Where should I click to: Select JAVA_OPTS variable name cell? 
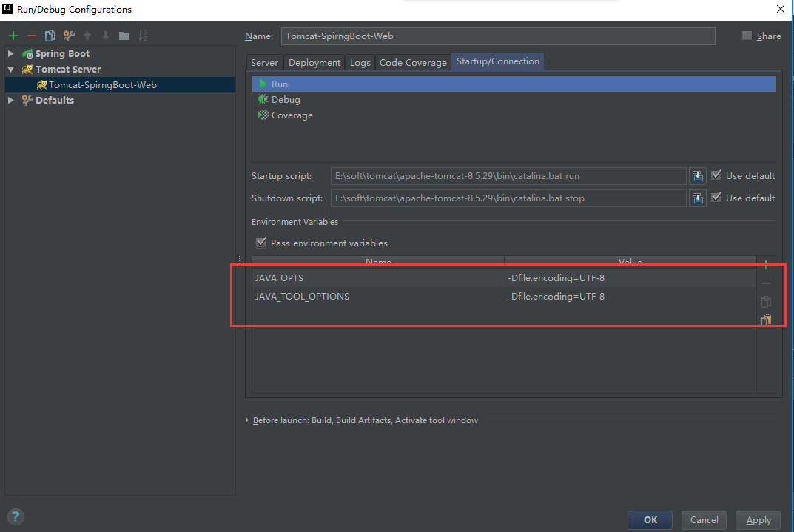[x=378, y=278]
